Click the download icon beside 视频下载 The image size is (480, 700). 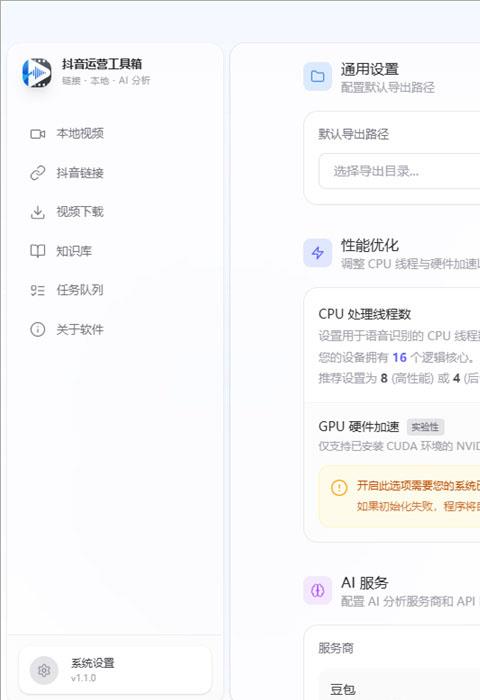click(38, 212)
